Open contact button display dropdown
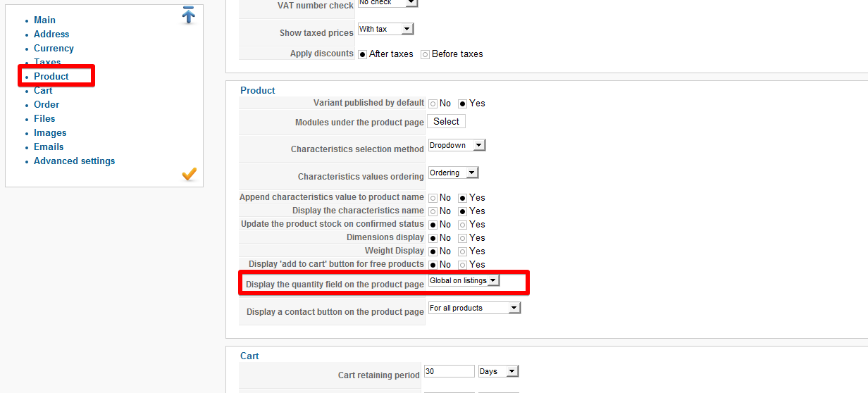Screen dimensions: 868x393 click(x=474, y=308)
